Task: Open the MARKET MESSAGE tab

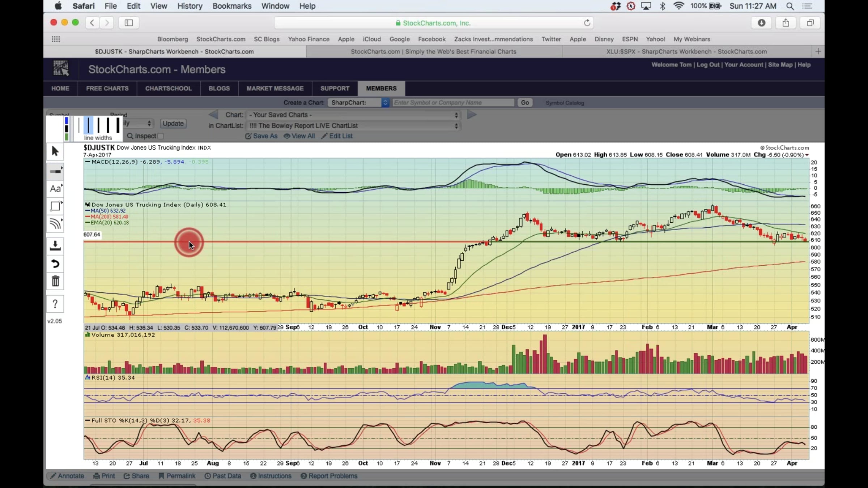Action: pos(275,88)
